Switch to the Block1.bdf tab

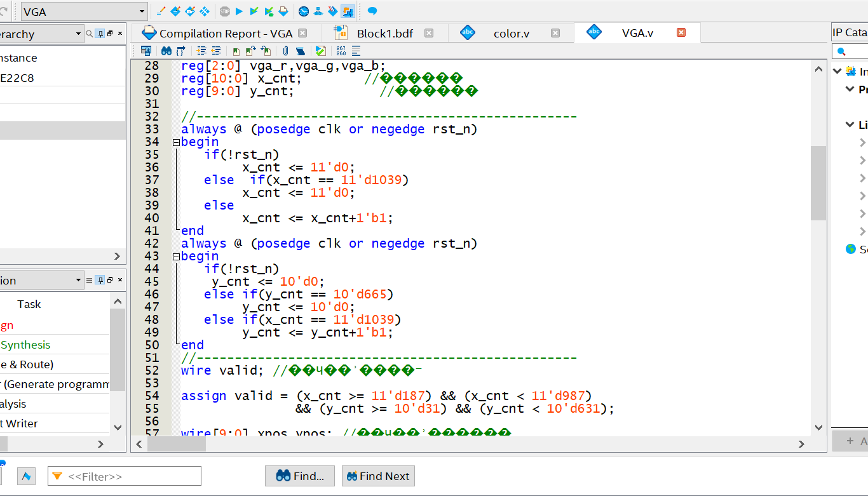click(385, 33)
